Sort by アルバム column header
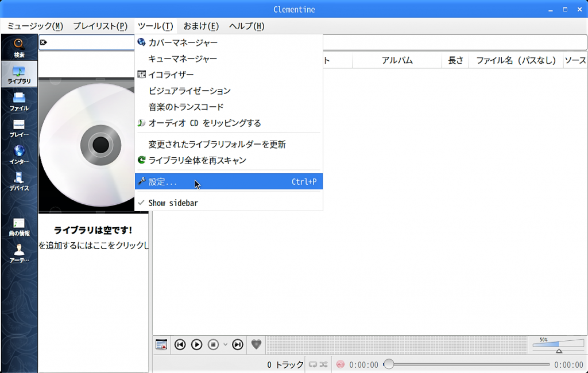This screenshot has width=588, height=373. (x=397, y=60)
